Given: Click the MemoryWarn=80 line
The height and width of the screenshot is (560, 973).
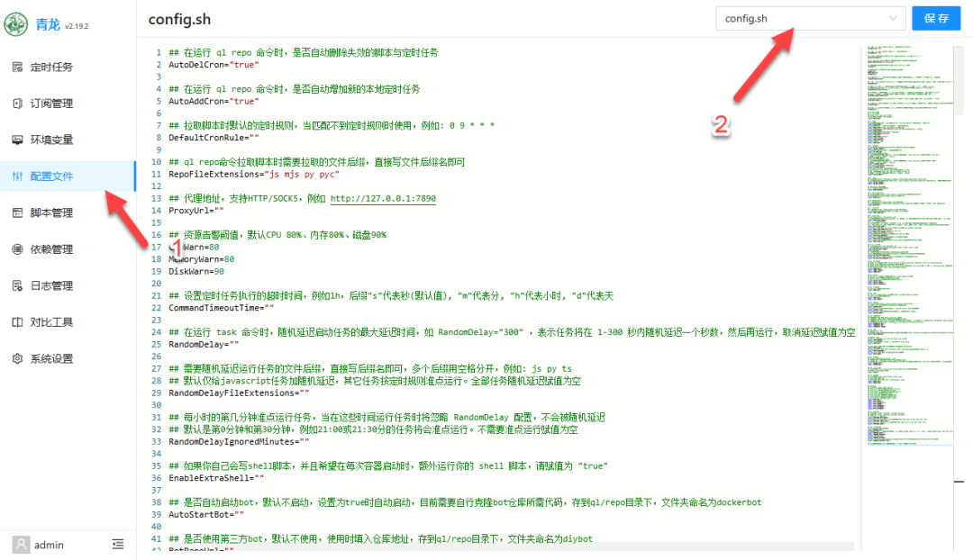Looking at the screenshot, I should tap(202, 259).
